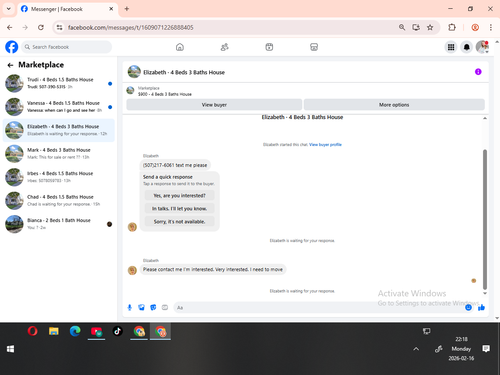This screenshot has width=500, height=375.
Task: Click the microphone voice clip icon
Action: [x=130, y=307]
